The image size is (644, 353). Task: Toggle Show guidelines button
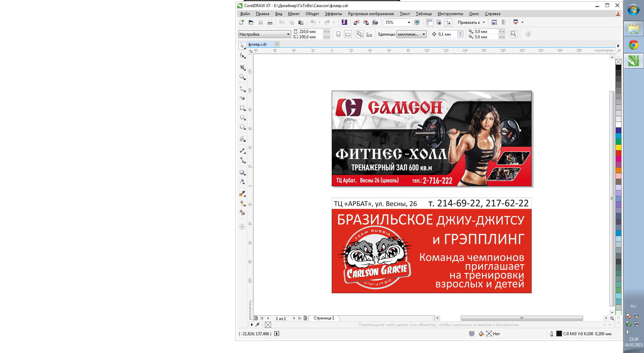click(448, 23)
